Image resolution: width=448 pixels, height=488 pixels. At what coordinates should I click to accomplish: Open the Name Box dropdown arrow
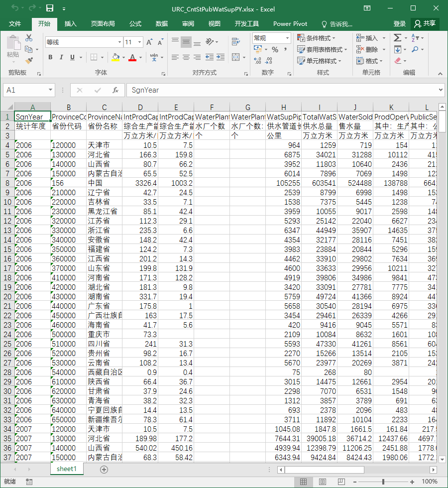coord(50,90)
